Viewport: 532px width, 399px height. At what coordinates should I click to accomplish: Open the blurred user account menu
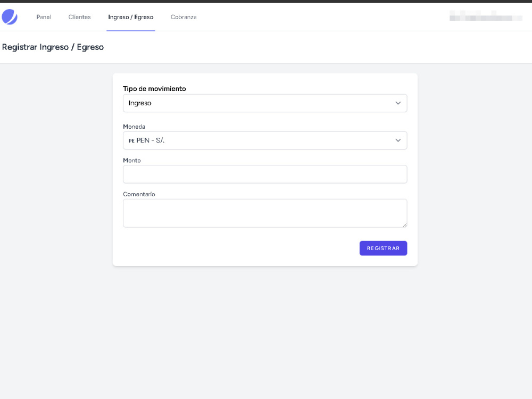[486, 16]
